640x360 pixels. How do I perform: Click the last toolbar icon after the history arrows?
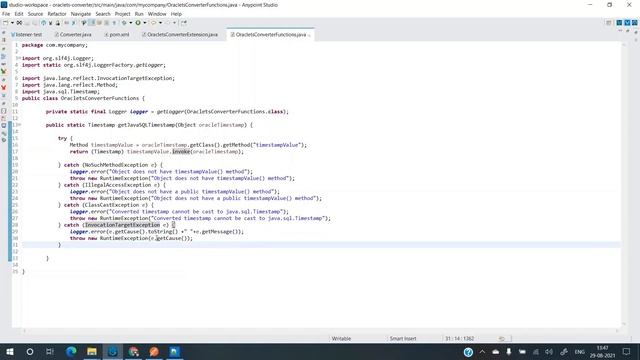(184, 23)
